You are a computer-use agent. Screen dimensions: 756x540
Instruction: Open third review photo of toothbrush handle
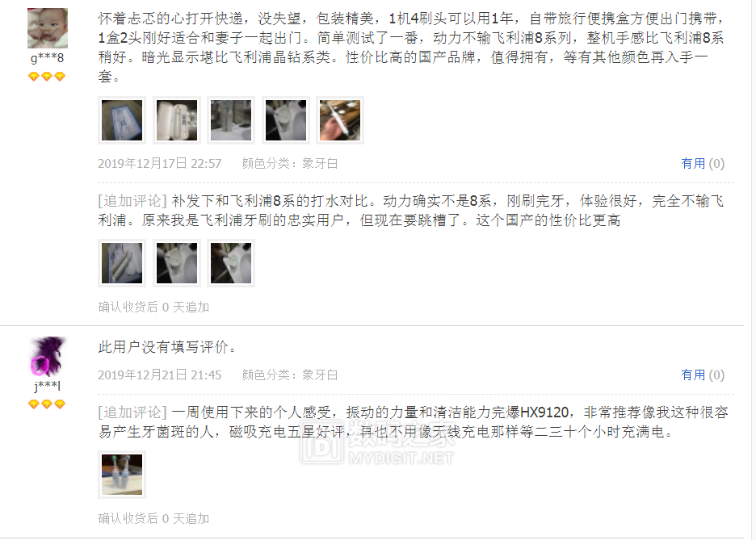pyautogui.click(x=231, y=120)
